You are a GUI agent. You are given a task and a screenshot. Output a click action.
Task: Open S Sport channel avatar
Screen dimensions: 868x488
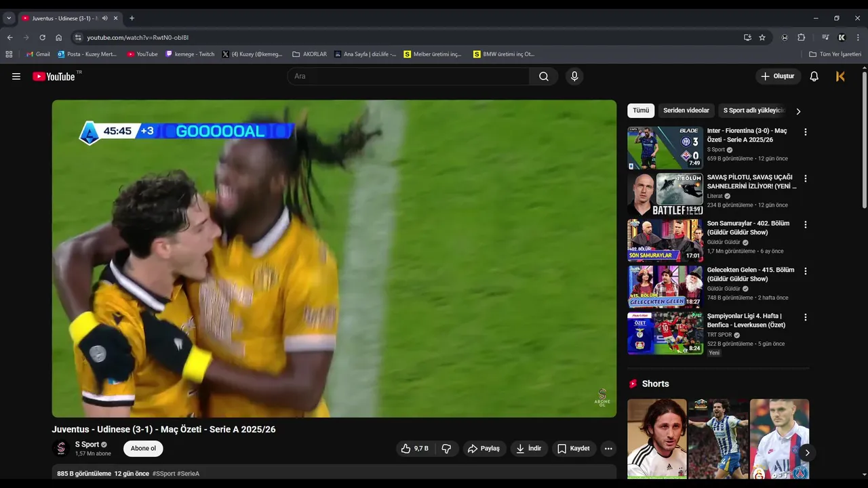(61, 449)
